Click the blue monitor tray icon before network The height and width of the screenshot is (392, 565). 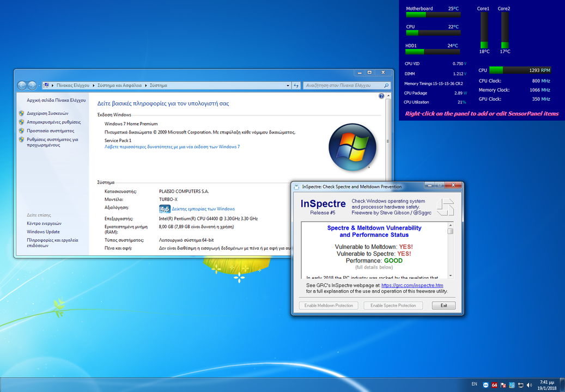pos(512,385)
